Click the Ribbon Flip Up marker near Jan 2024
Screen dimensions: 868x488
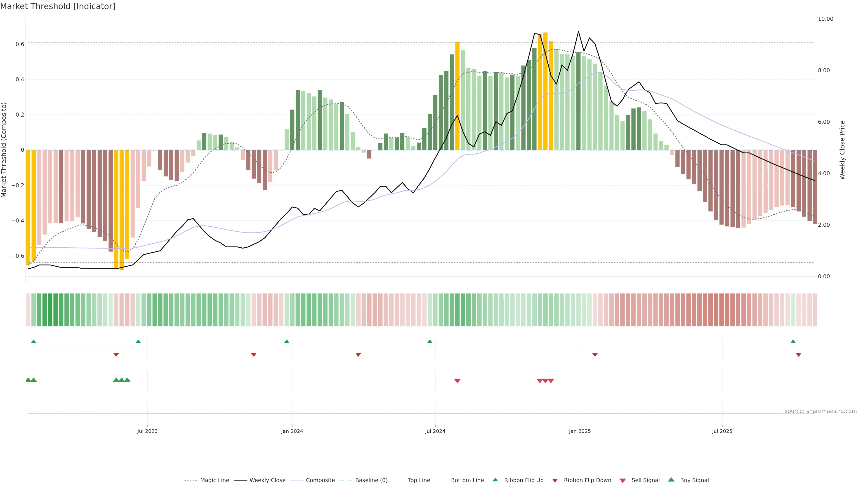pyautogui.click(x=287, y=342)
